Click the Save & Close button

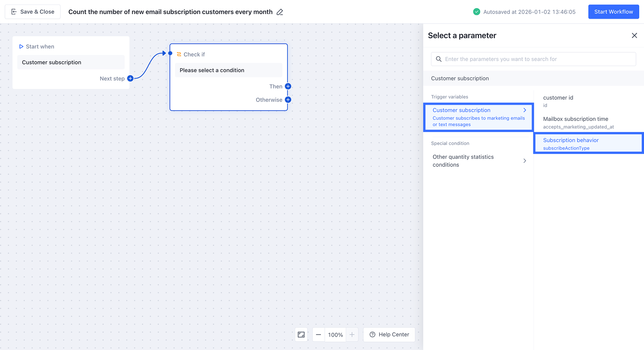click(33, 12)
